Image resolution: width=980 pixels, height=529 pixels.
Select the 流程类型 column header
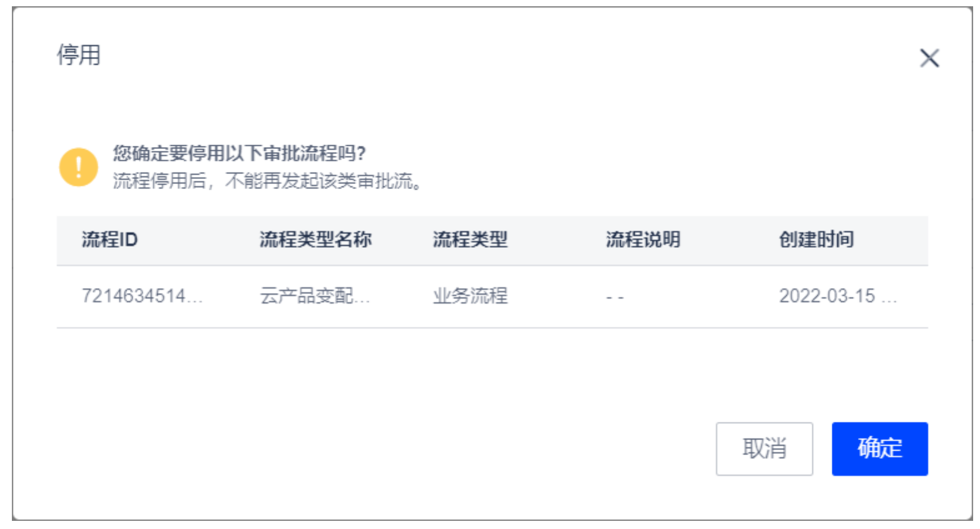click(x=470, y=240)
